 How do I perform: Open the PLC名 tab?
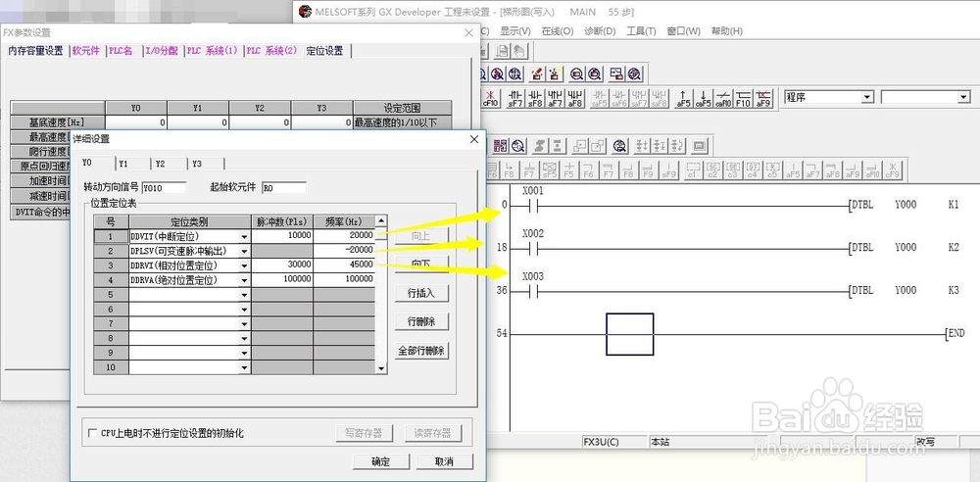tap(121, 51)
